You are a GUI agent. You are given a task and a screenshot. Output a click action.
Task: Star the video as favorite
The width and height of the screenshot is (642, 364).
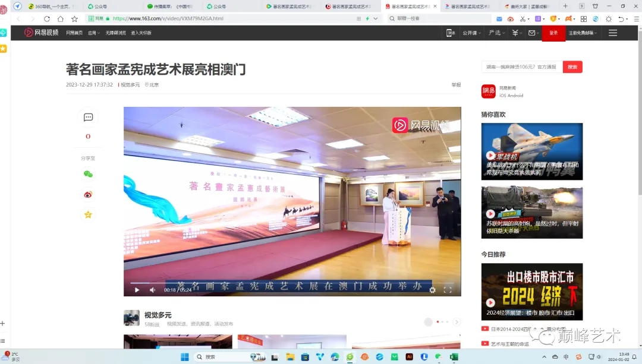88,214
